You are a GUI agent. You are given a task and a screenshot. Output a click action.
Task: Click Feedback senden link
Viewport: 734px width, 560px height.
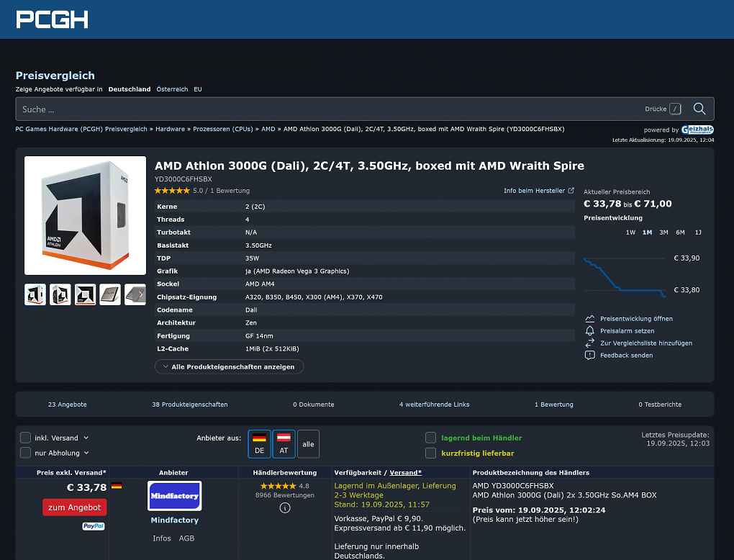point(626,356)
